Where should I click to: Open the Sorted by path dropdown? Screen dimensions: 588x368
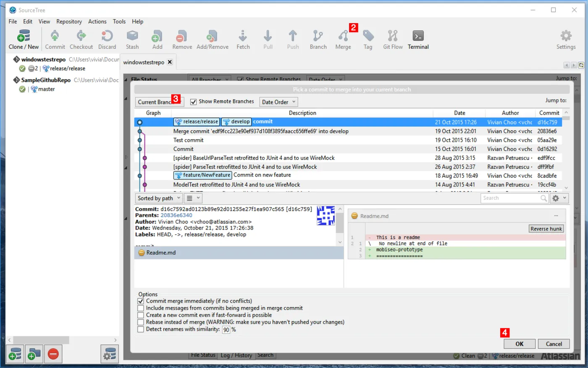159,198
